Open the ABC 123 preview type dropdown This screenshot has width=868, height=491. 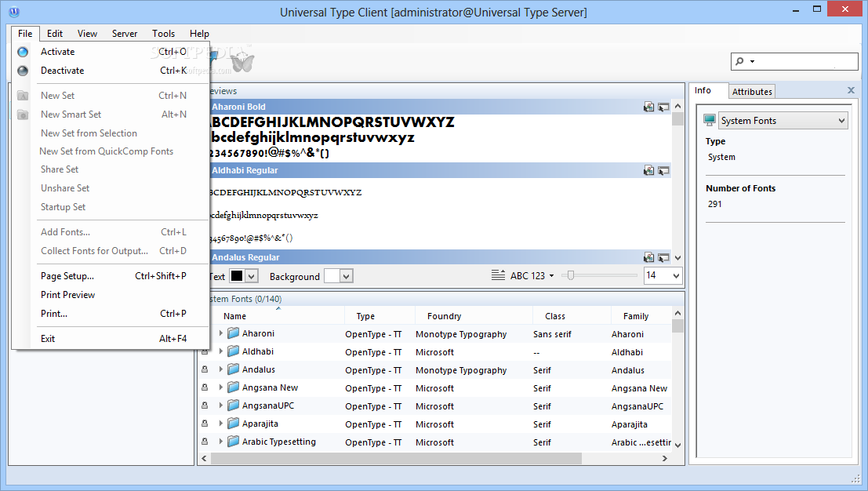coord(551,275)
